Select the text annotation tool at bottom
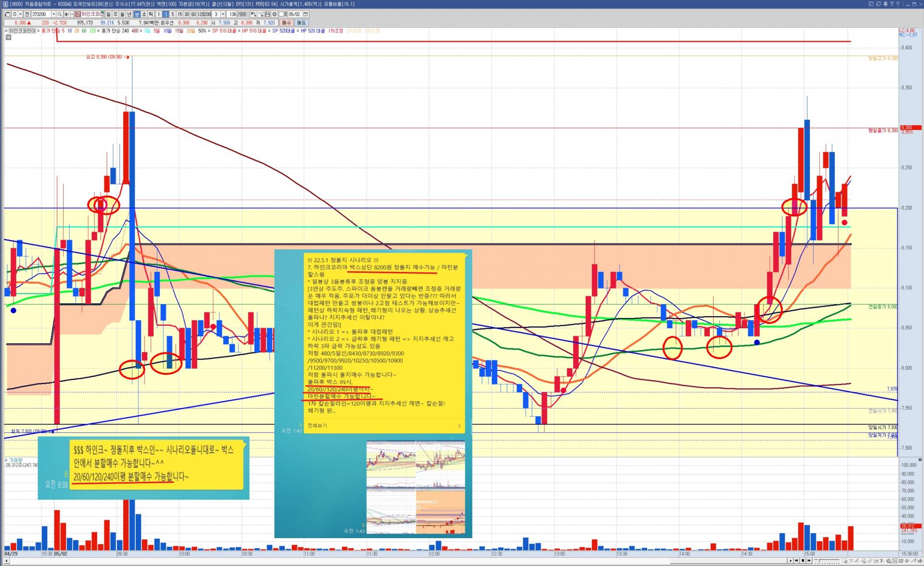Image resolution: width=924 pixels, height=566 pixels. 882,561
